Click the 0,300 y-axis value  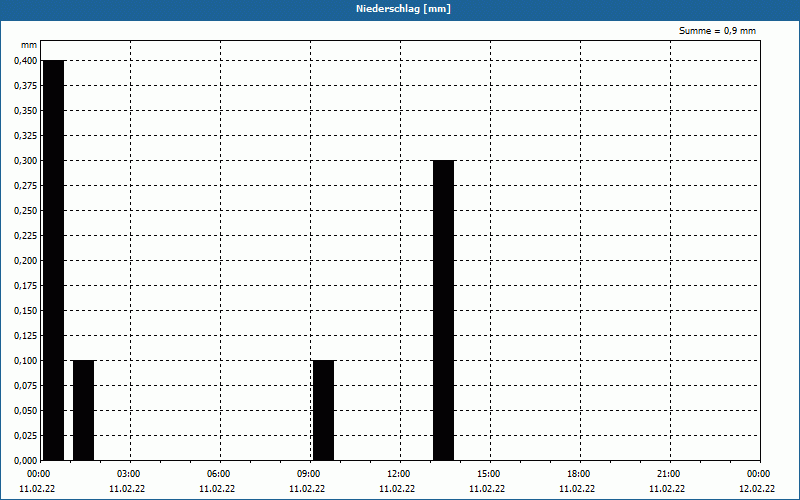[26, 161]
